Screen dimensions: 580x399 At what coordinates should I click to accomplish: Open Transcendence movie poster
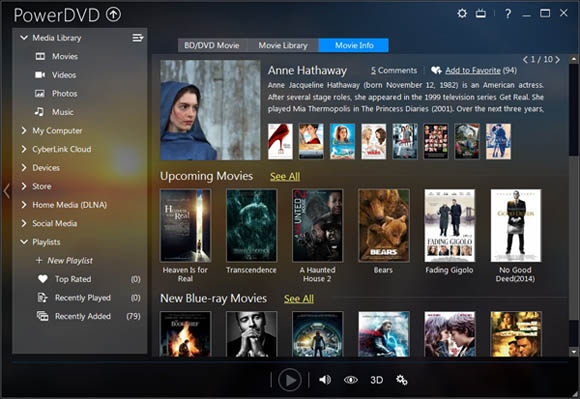tap(251, 225)
